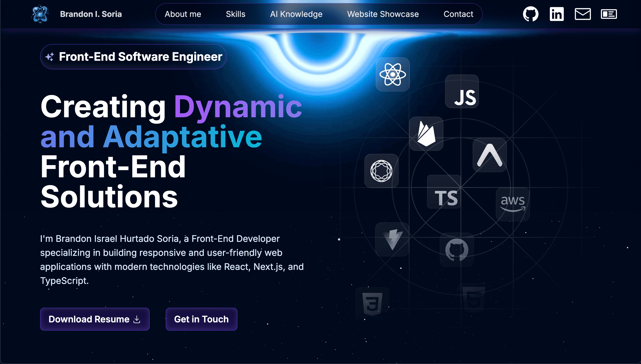Viewport: 641px width, 364px height.
Task: Navigate to AI Knowledge section
Action: click(x=296, y=14)
